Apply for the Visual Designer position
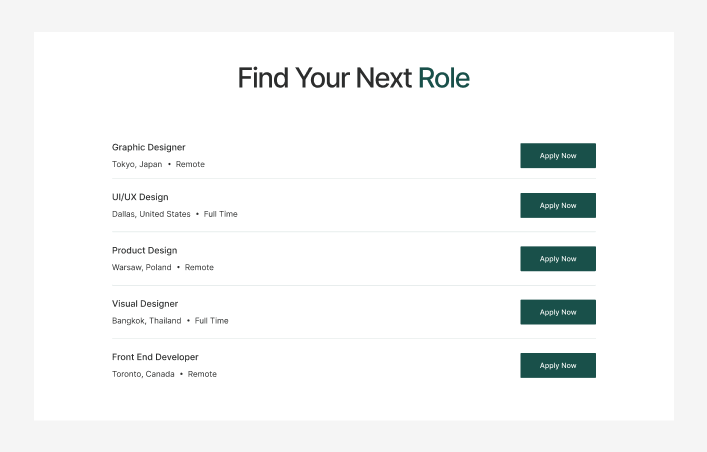 [x=557, y=312]
